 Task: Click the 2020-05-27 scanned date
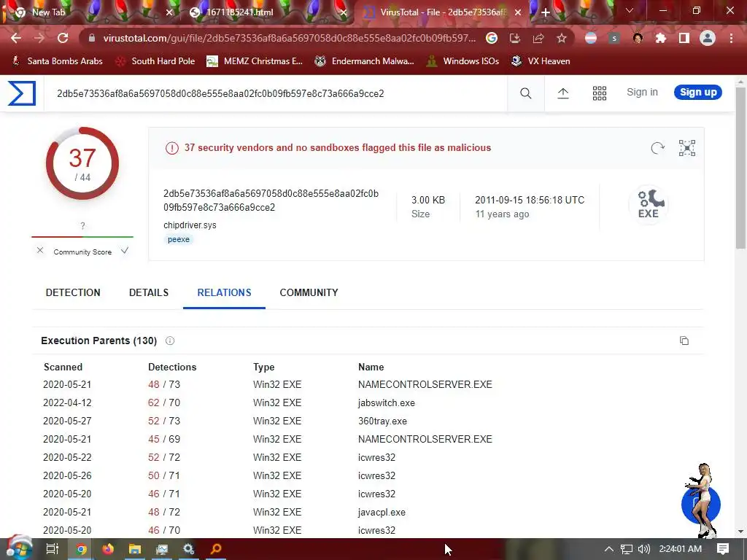67,421
